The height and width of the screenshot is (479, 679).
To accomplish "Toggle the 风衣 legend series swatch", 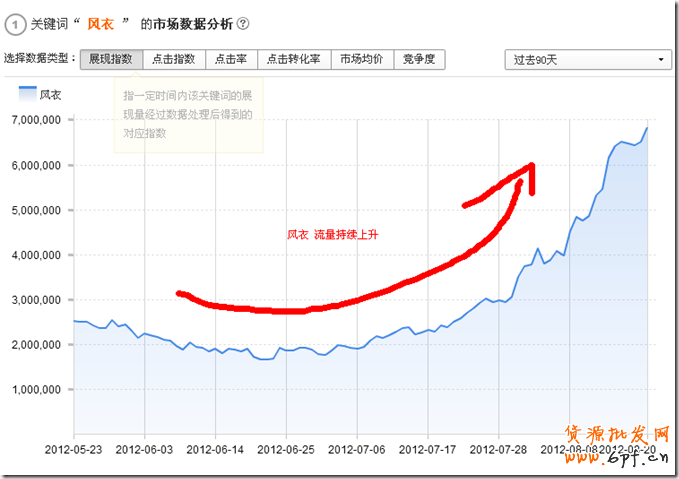I will click(28, 94).
